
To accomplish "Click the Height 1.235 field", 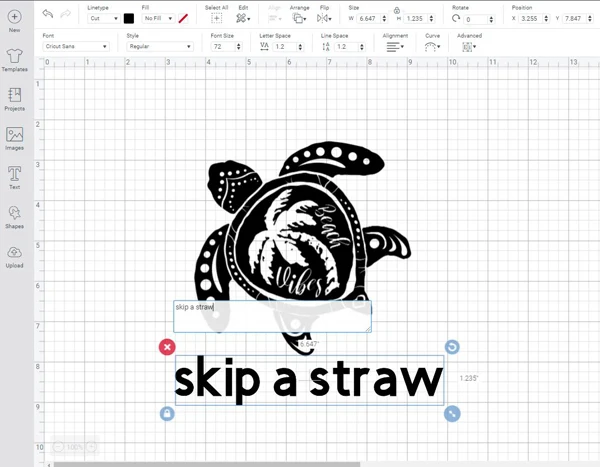I will [416, 18].
